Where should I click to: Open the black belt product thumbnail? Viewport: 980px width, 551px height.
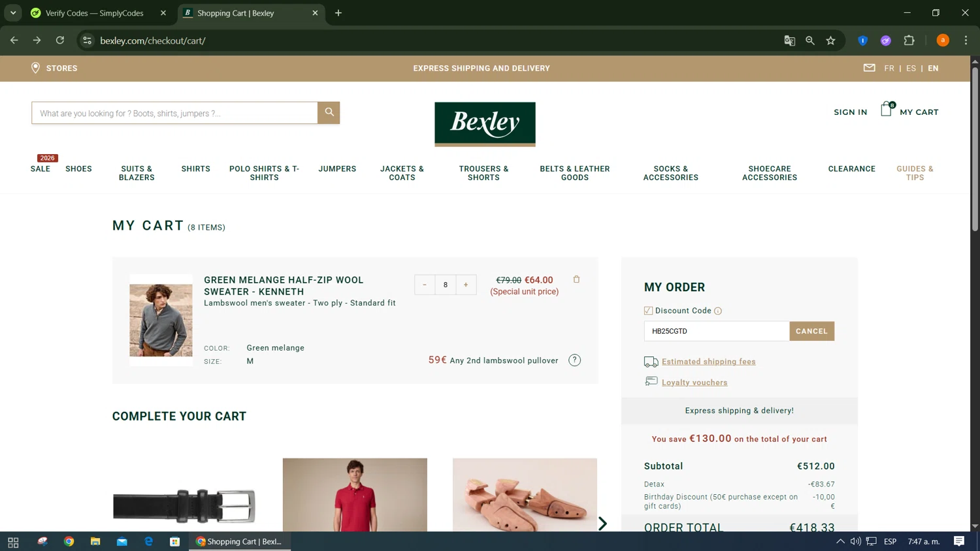(x=184, y=505)
